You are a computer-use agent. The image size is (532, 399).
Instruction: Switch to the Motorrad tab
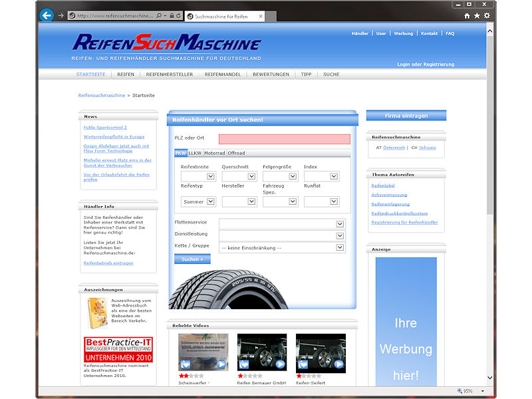coord(214,153)
